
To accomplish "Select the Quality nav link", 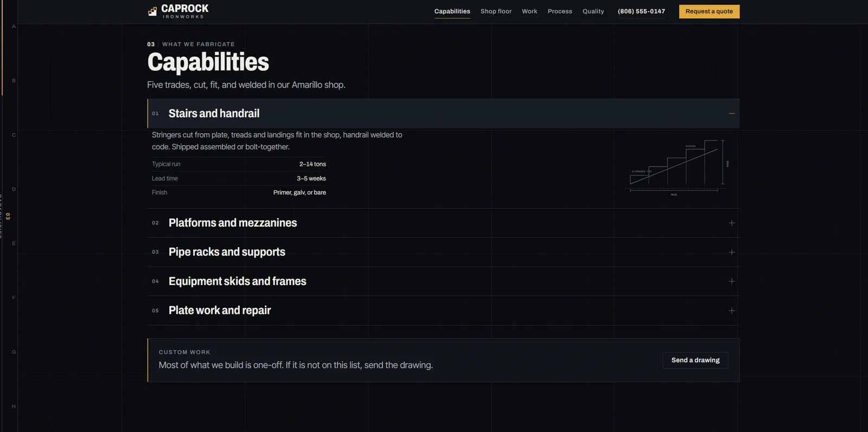I will pos(593,11).
